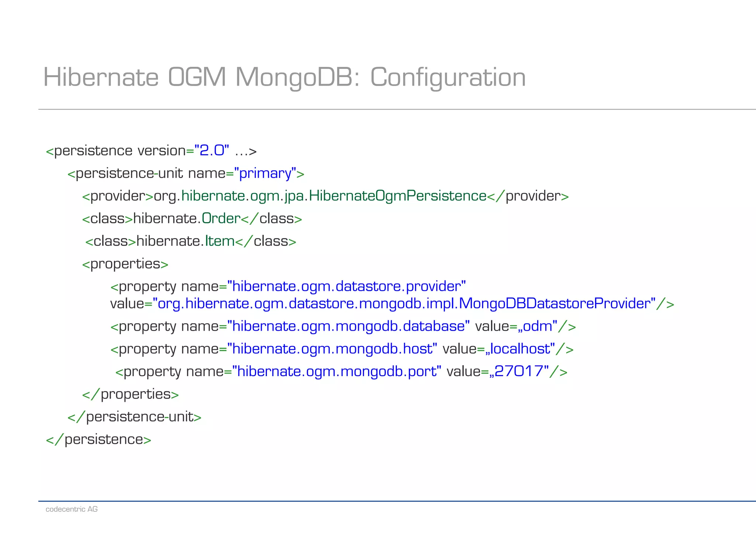This screenshot has height=534, width=756.
Task: Click the closing persistence-unit tag
Action: [x=134, y=417]
